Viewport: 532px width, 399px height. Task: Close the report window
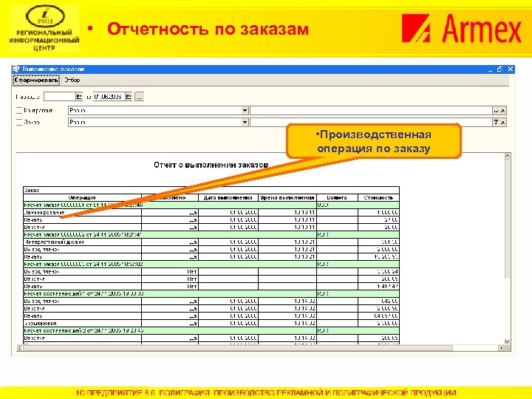pyautogui.click(x=510, y=69)
